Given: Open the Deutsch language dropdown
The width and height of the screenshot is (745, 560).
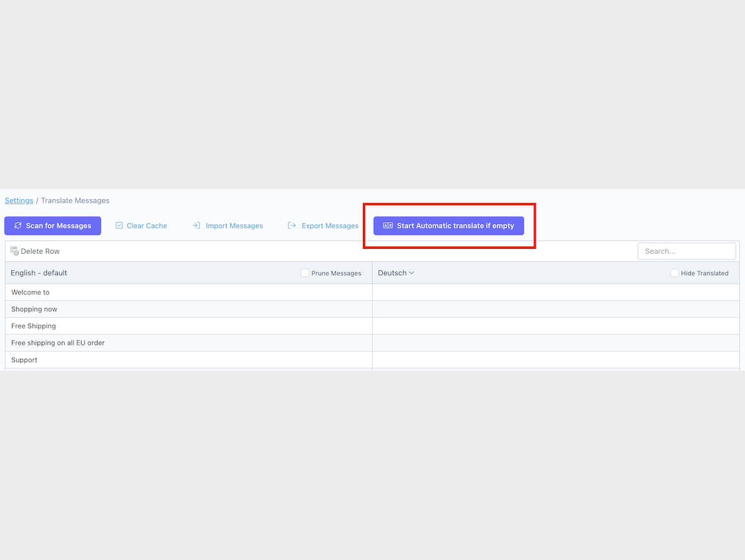Looking at the screenshot, I should click(396, 273).
